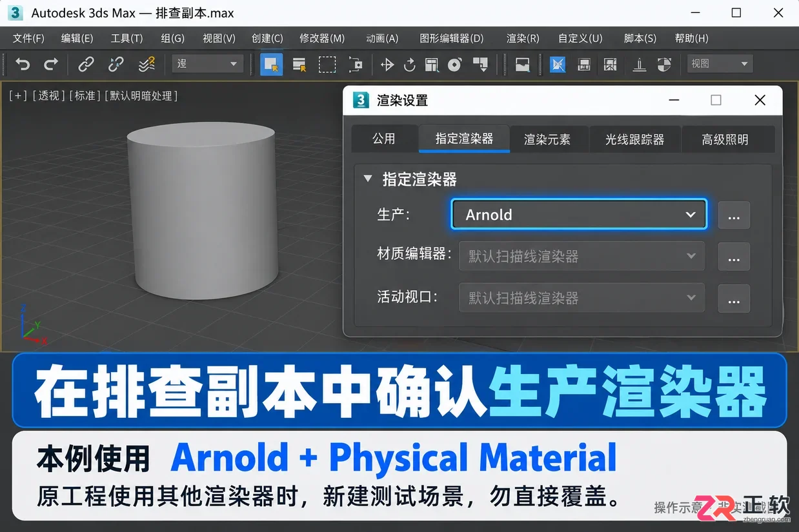Select the Scale tool icon
Viewport: 799px width, 532px height.
[432, 64]
